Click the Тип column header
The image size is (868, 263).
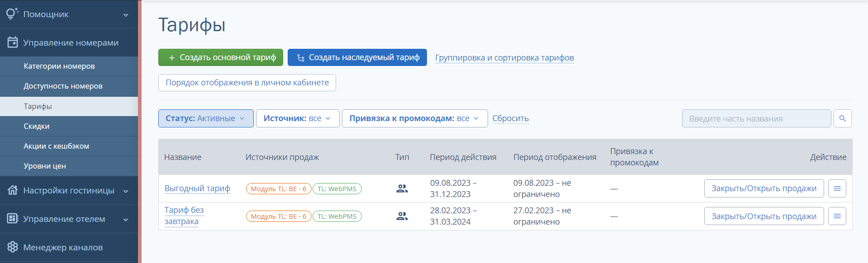(x=402, y=157)
